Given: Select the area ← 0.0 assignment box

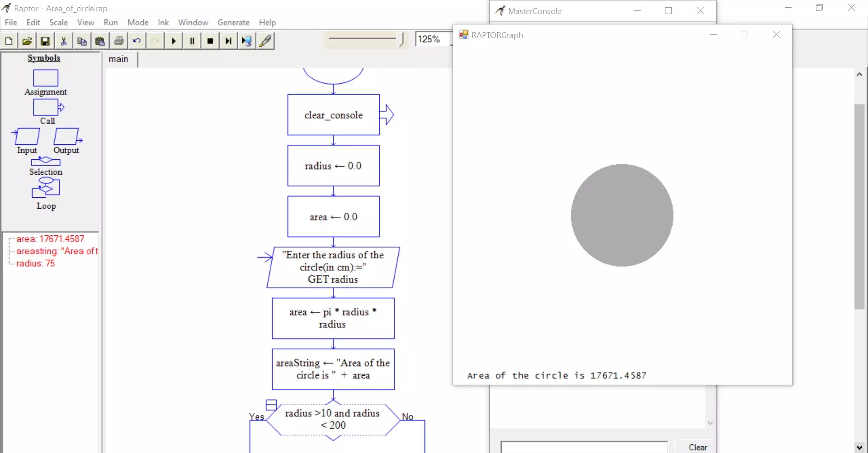Looking at the screenshot, I should point(334,217).
